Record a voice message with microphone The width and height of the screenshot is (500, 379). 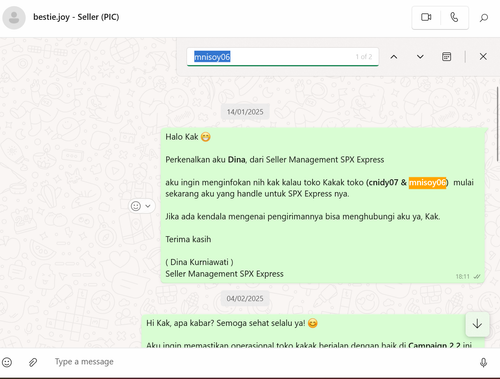483,362
